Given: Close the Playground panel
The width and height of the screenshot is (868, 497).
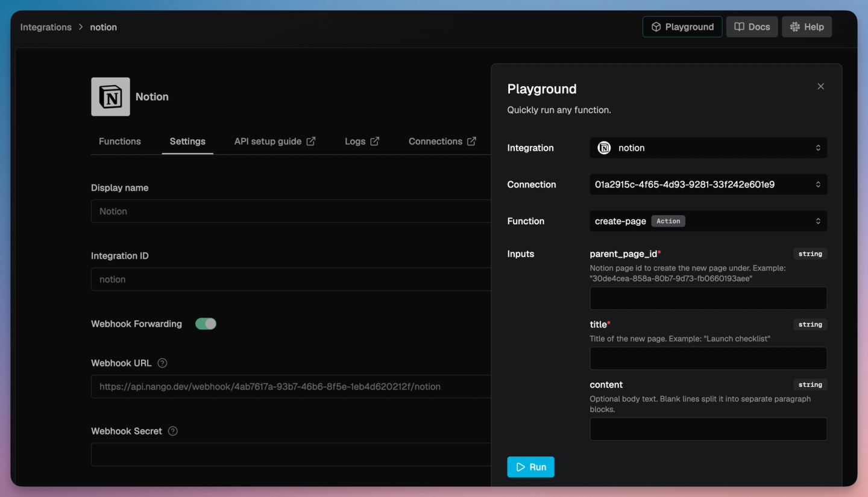Looking at the screenshot, I should [820, 87].
